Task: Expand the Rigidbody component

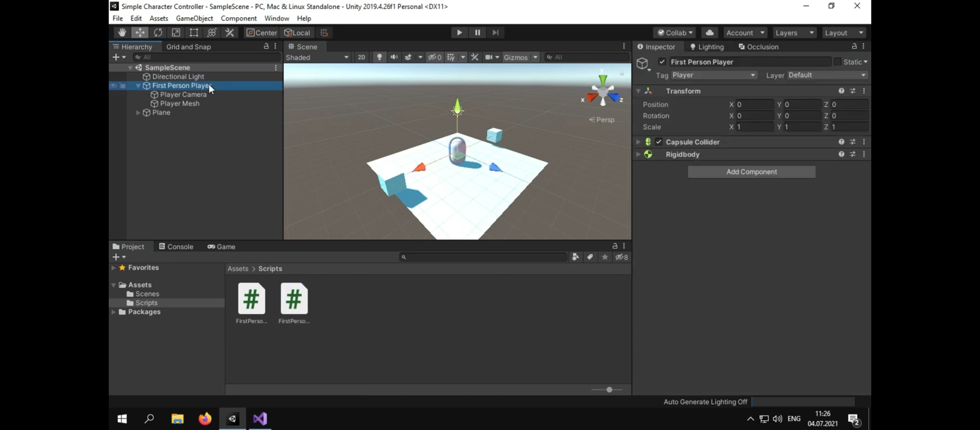Action: click(x=638, y=154)
